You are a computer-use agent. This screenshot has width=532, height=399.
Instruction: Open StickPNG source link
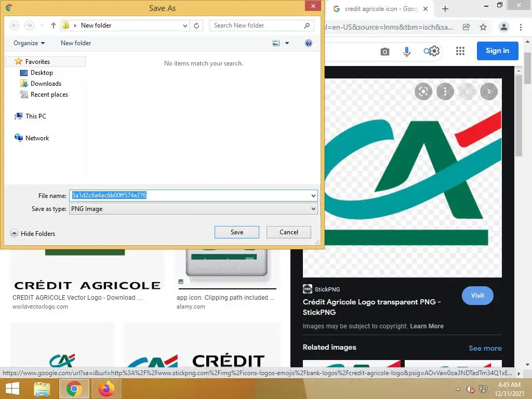tap(321, 289)
